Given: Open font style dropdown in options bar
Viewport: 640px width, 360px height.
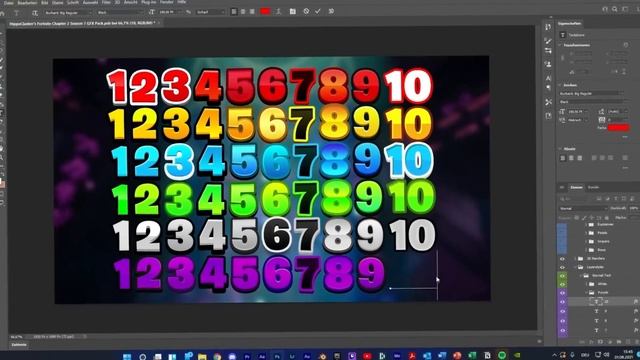Looking at the screenshot, I should point(119,13).
